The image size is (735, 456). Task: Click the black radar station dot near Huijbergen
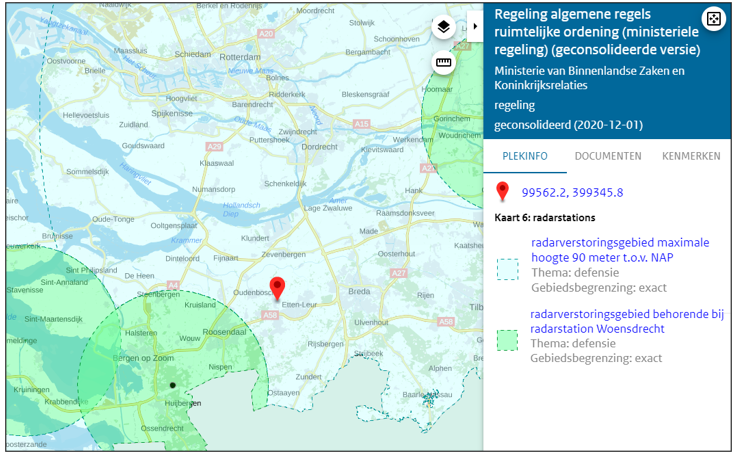pos(172,385)
